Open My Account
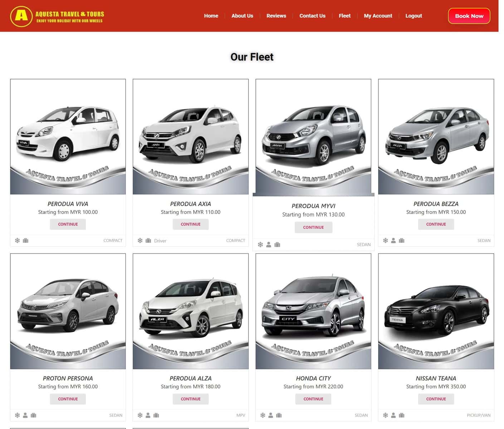This screenshot has width=504, height=429. click(x=378, y=16)
